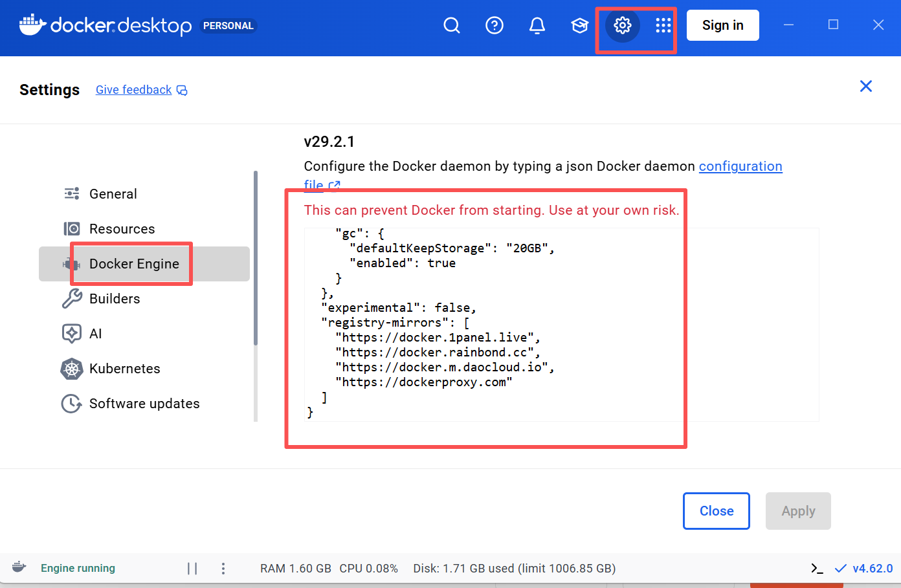Open the help question mark icon
Image resolution: width=901 pixels, height=588 pixels.
click(495, 25)
